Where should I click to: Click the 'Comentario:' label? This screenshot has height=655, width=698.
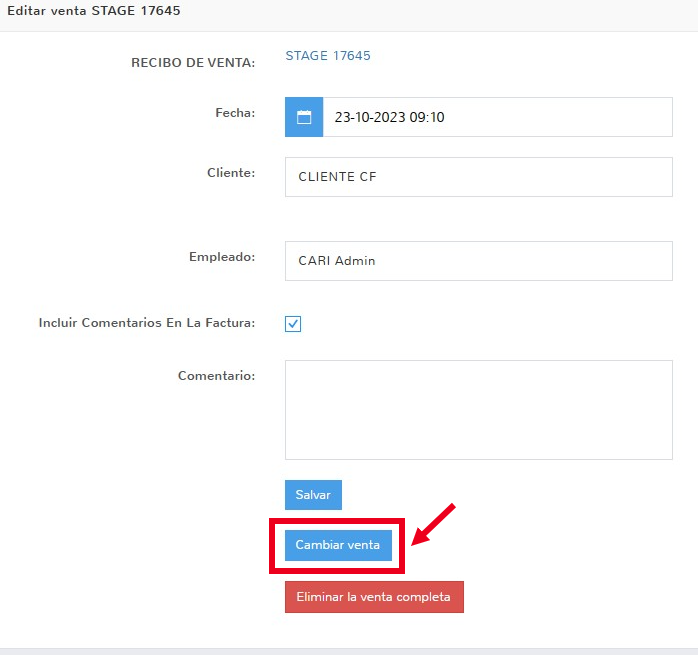(x=217, y=376)
